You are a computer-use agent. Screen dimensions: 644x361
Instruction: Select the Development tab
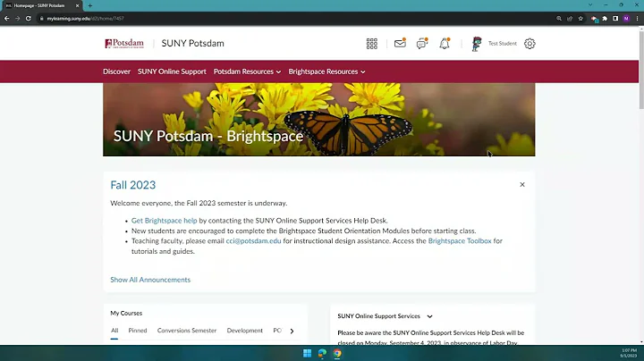tap(245, 331)
